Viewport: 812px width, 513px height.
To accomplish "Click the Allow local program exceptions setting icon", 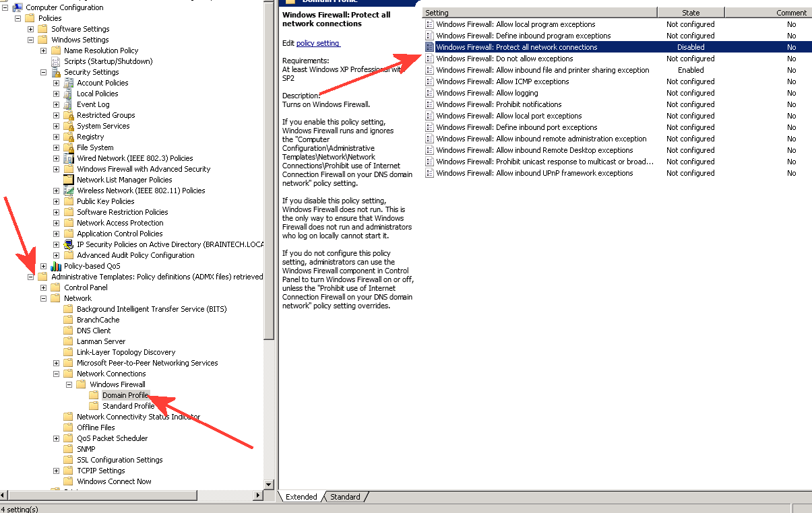I will coord(429,24).
